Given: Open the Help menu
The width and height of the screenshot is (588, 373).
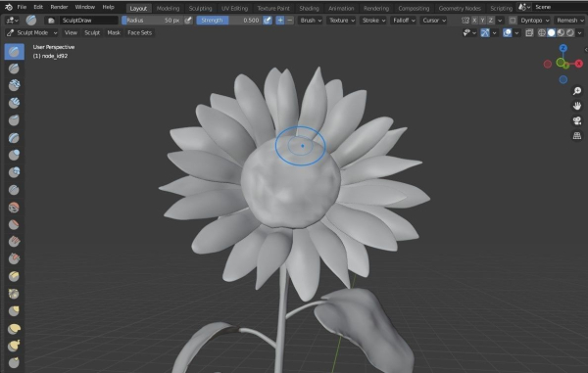Looking at the screenshot, I should click(109, 7).
